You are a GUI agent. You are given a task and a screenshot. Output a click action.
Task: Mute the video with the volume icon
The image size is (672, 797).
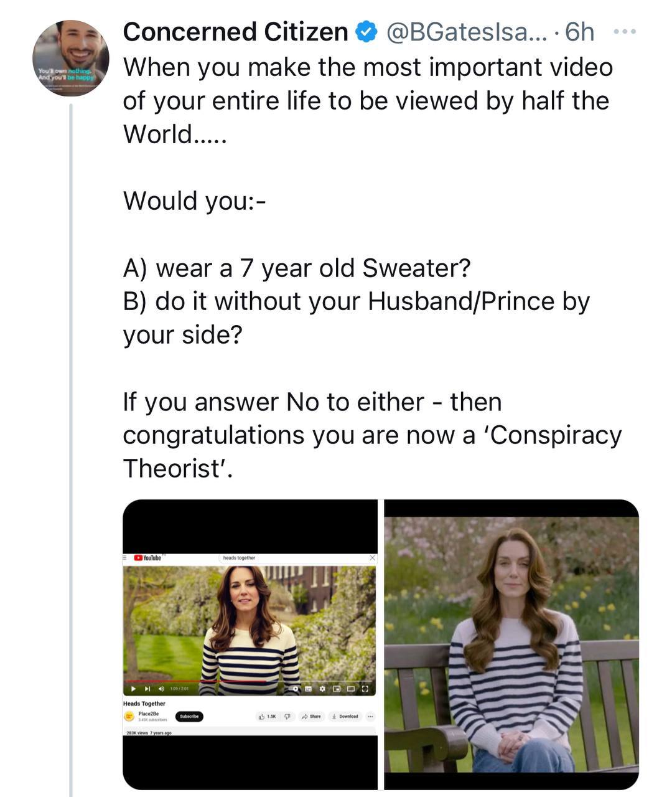pos(161,689)
